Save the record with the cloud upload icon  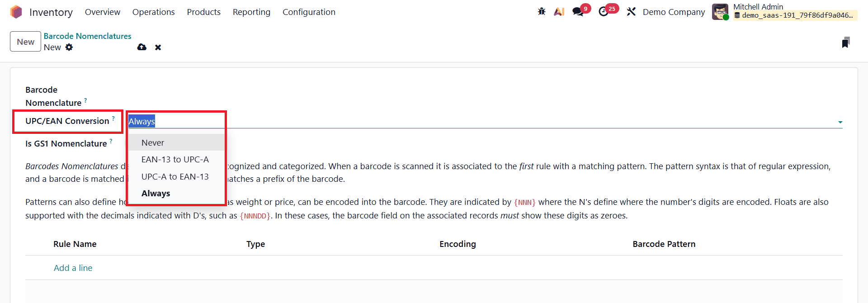pyautogui.click(x=142, y=47)
